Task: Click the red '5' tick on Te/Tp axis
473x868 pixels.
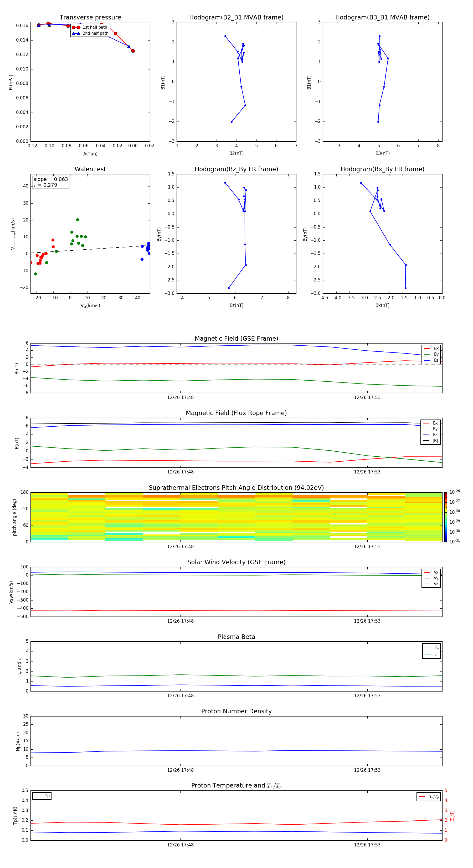Action: click(x=446, y=790)
